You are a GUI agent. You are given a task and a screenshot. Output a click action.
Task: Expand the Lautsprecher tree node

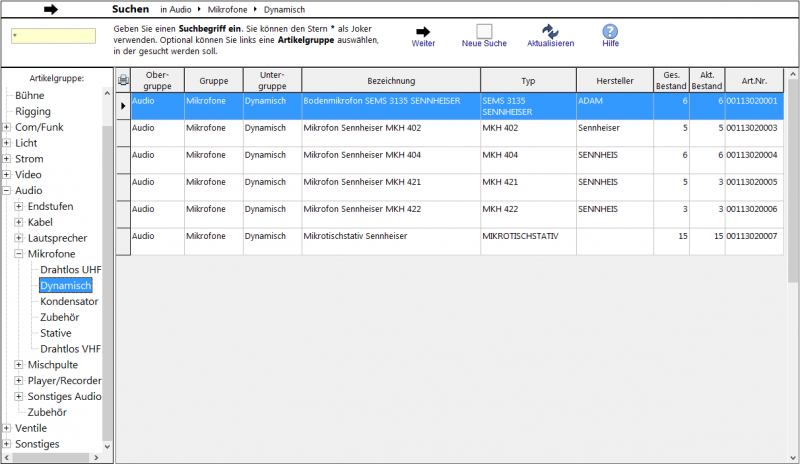pyautogui.click(x=19, y=238)
